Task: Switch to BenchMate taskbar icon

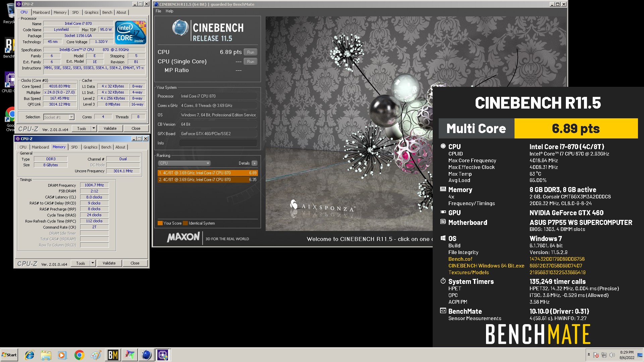Action: pyautogui.click(x=113, y=355)
